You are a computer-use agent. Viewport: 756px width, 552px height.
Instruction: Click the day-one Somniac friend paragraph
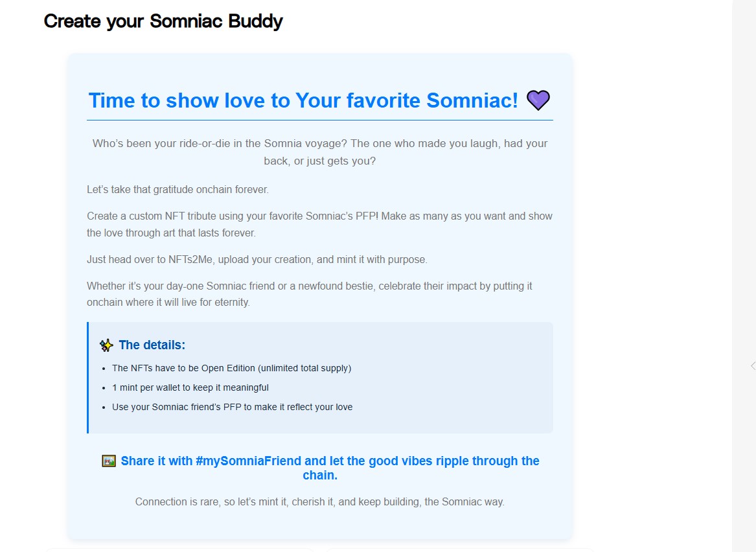[x=310, y=293]
